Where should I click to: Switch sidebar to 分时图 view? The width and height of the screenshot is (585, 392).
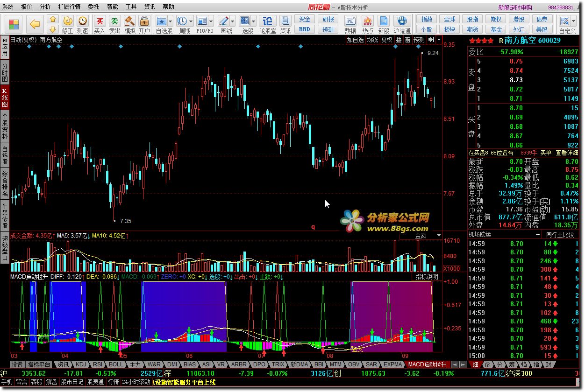[5, 72]
